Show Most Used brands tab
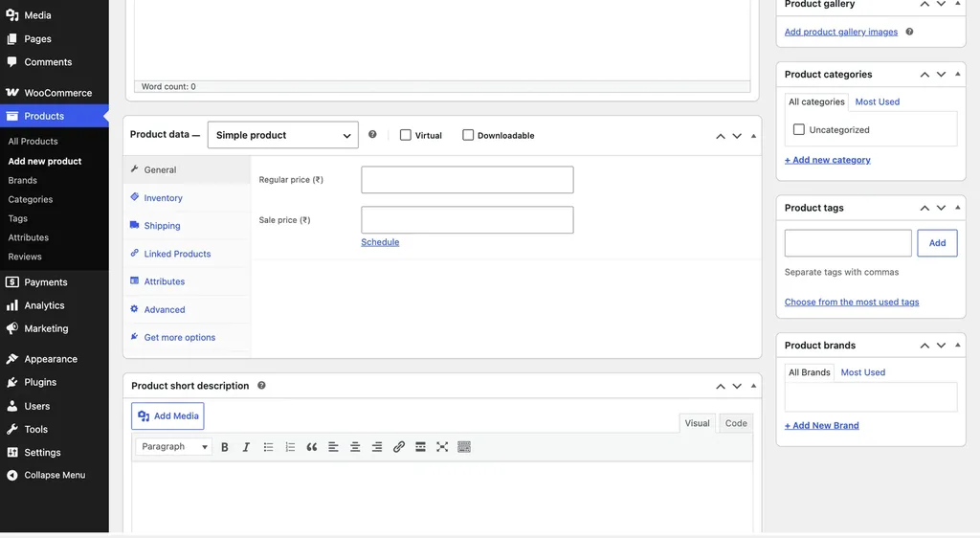This screenshot has width=980, height=538. tap(863, 372)
